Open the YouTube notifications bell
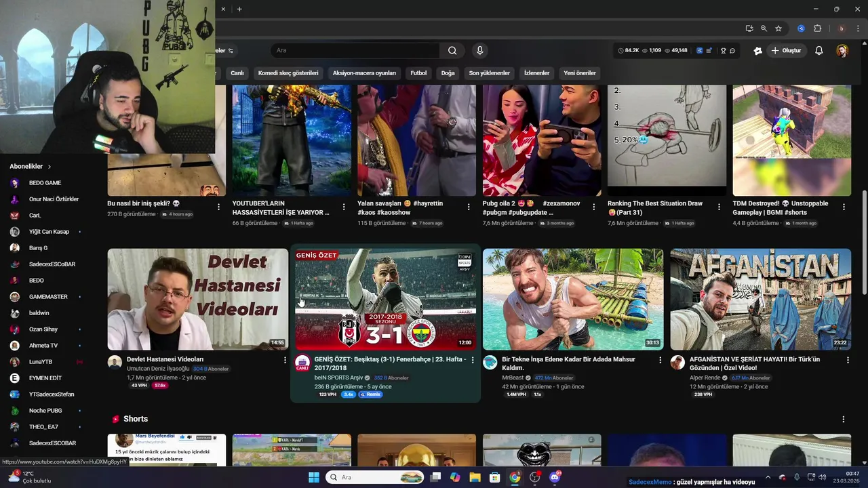The height and width of the screenshot is (488, 868). (x=818, y=51)
